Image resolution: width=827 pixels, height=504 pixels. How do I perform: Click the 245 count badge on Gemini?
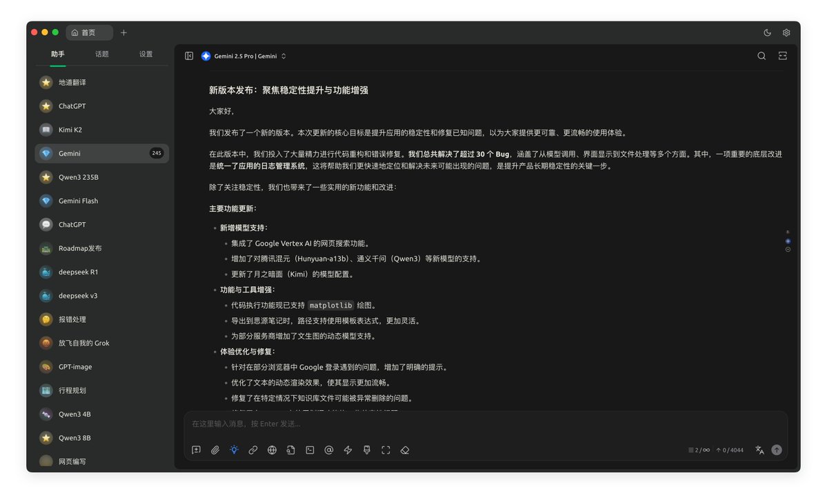tap(157, 154)
